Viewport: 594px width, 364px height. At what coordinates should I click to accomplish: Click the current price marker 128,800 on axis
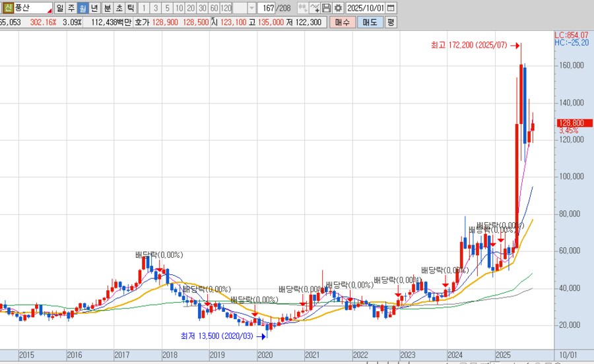point(571,123)
